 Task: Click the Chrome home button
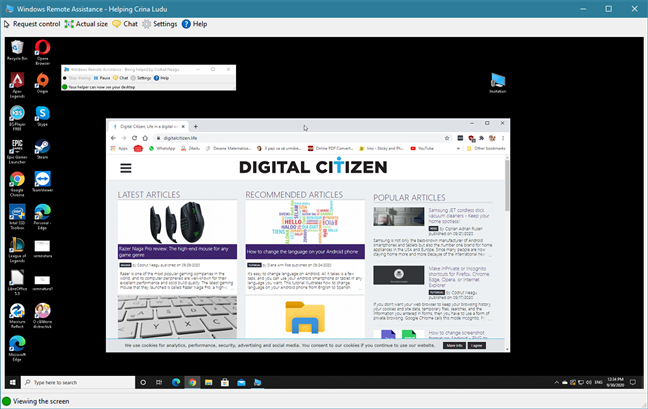(x=145, y=138)
